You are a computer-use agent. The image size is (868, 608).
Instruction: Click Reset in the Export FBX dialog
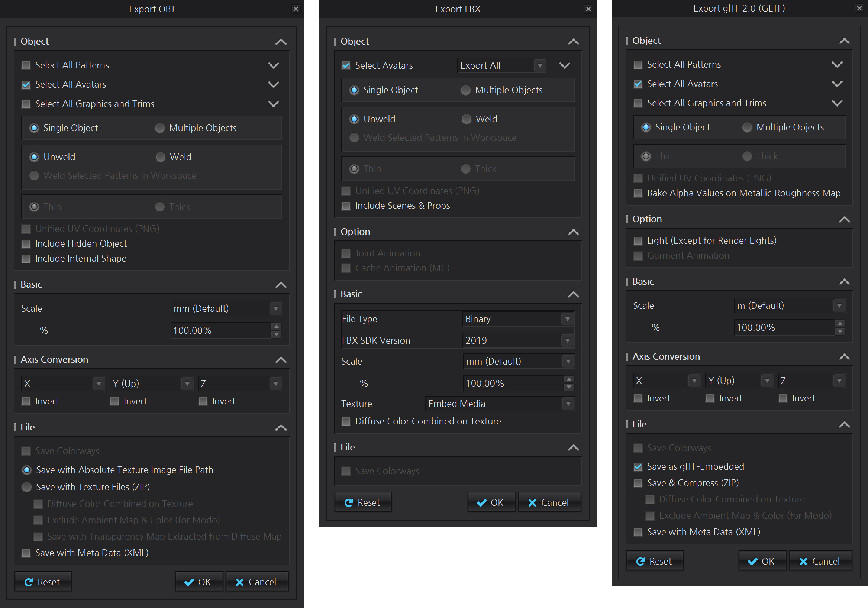(x=363, y=502)
